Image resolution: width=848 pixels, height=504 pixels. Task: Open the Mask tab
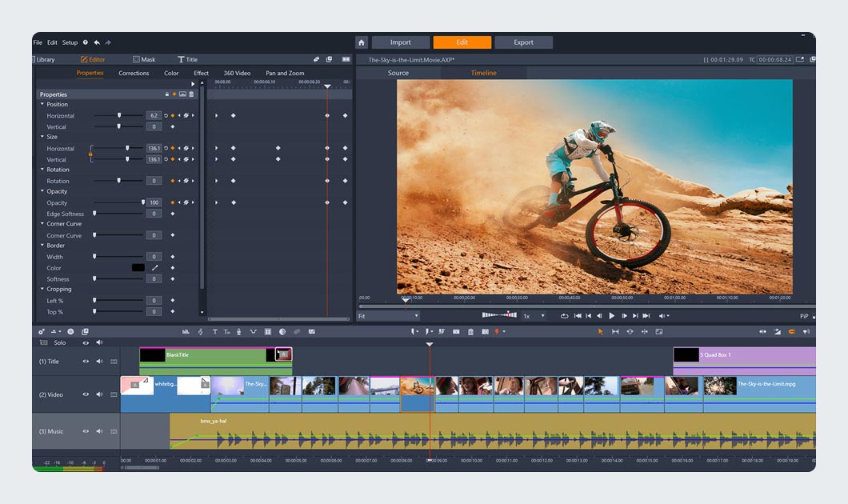144,59
